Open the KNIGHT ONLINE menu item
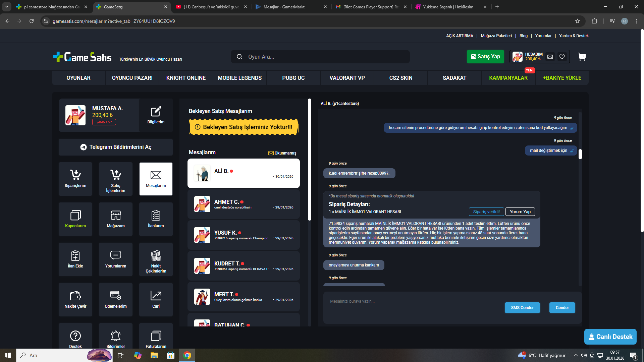This screenshot has width=644, height=362. click(x=186, y=78)
